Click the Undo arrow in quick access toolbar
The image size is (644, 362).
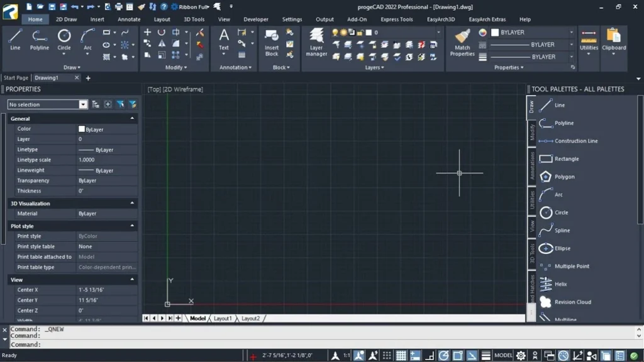click(74, 6)
